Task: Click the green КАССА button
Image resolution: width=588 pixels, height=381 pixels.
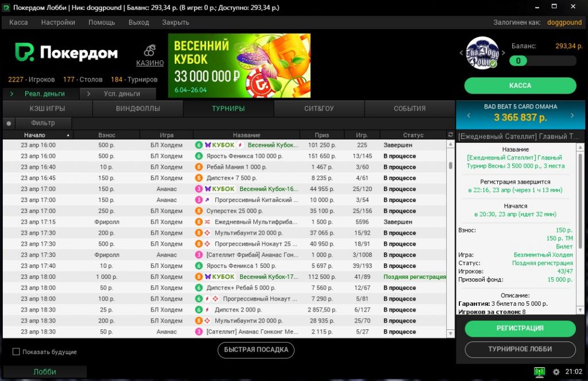Action: [x=520, y=85]
